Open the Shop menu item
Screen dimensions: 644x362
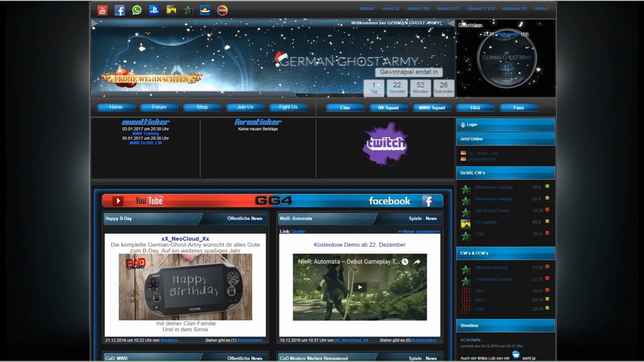point(202,107)
